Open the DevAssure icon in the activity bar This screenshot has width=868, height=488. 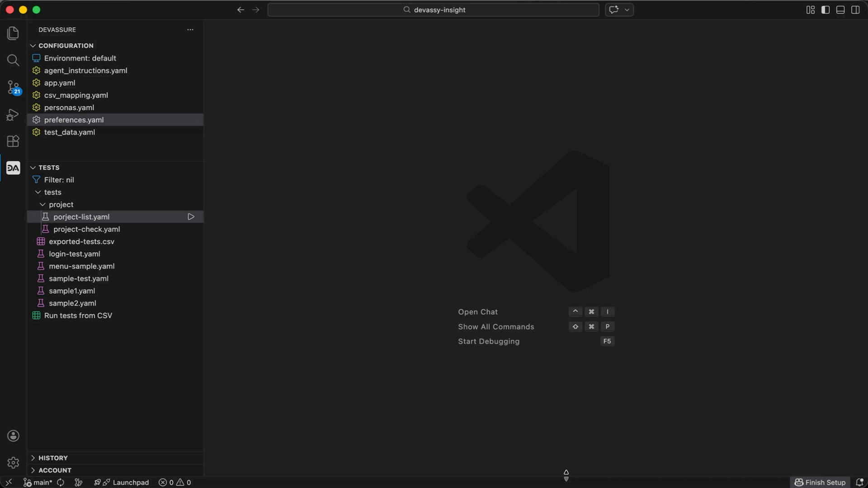tap(13, 168)
